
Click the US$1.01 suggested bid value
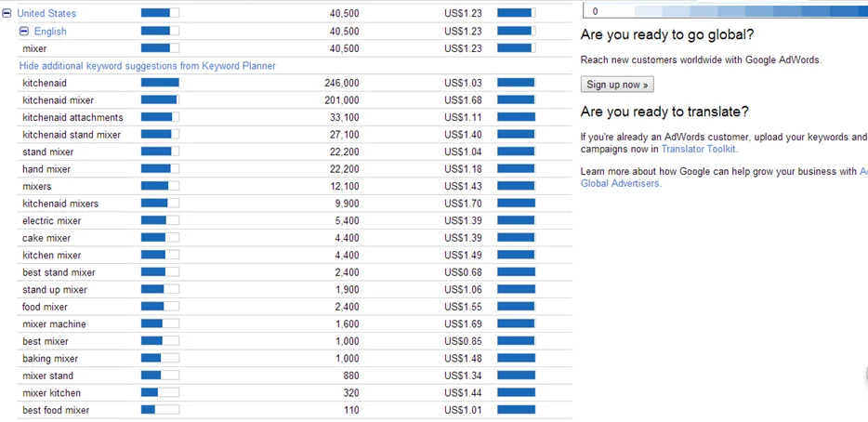pyautogui.click(x=463, y=410)
